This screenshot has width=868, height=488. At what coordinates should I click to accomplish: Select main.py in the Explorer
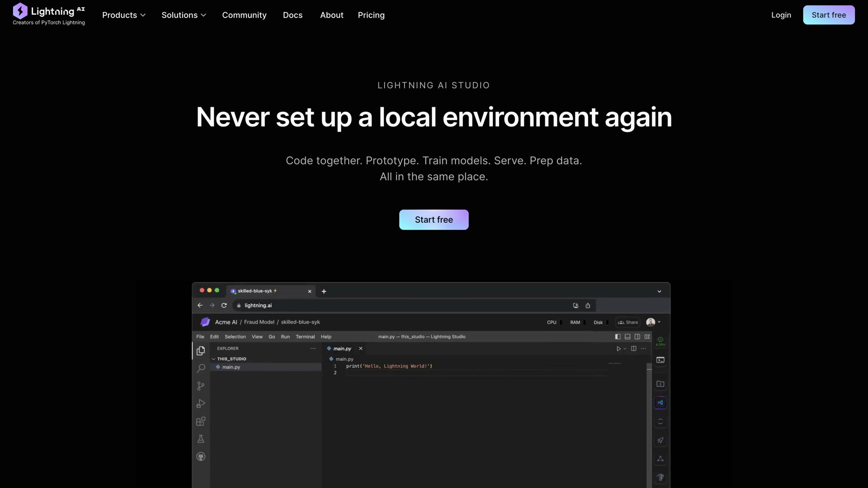(231, 367)
